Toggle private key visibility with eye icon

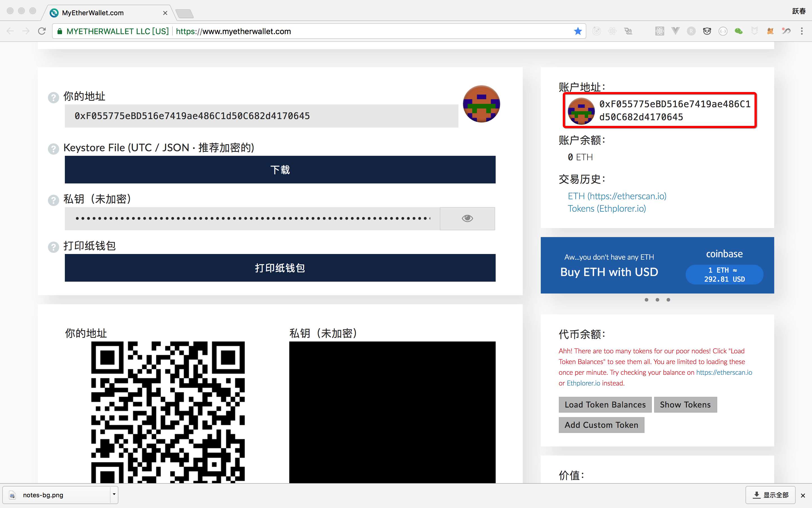click(x=467, y=218)
